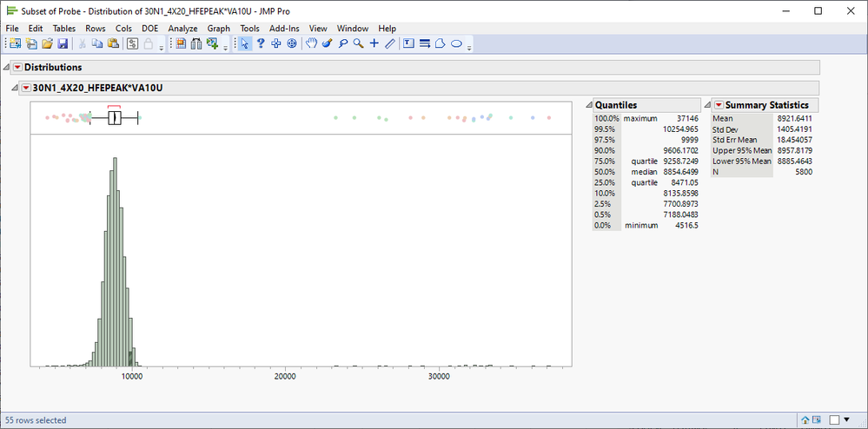Click the Save icon in toolbar
This screenshot has width=868, height=429.
click(63, 43)
